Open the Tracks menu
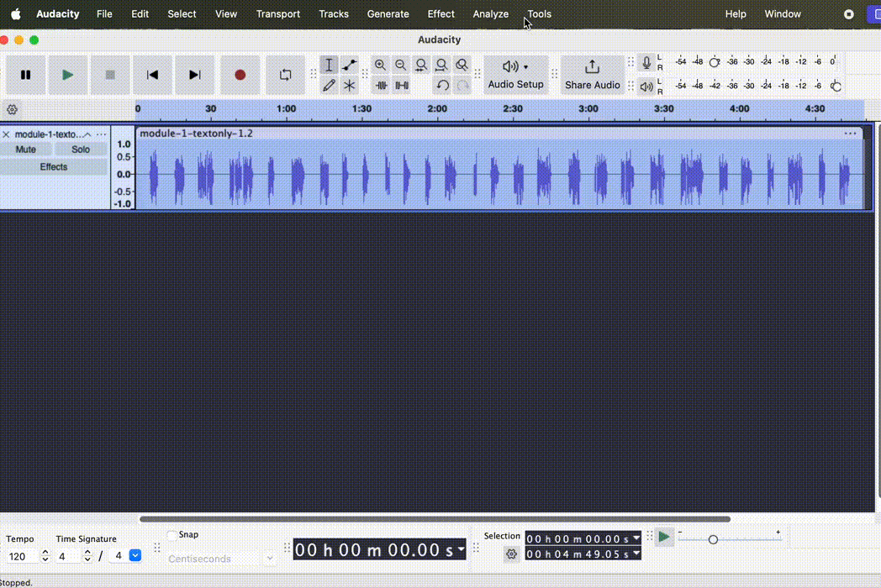The width and height of the screenshot is (881, 588). point(334,14)
